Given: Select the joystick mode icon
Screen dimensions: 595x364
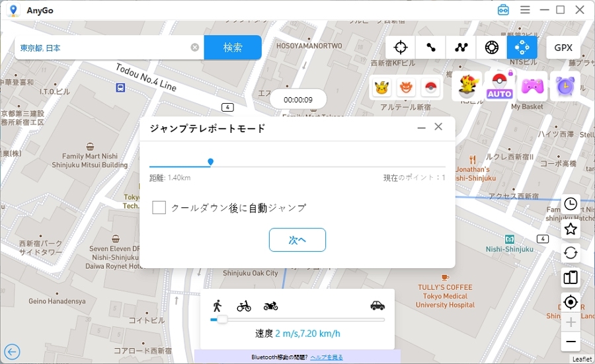Looking at the screenshot, I should pos(491,48).
